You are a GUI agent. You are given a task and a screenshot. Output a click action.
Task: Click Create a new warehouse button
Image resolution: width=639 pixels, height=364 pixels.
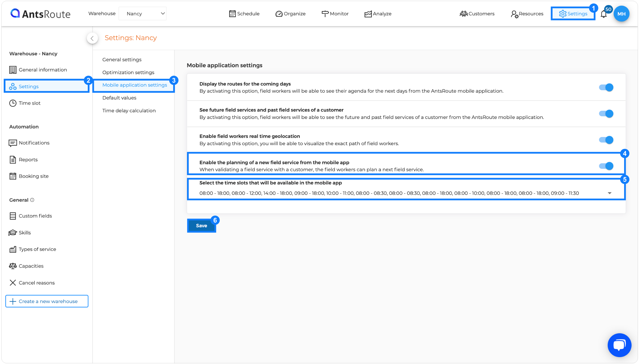pyautogui.click(x=47, y=301)
